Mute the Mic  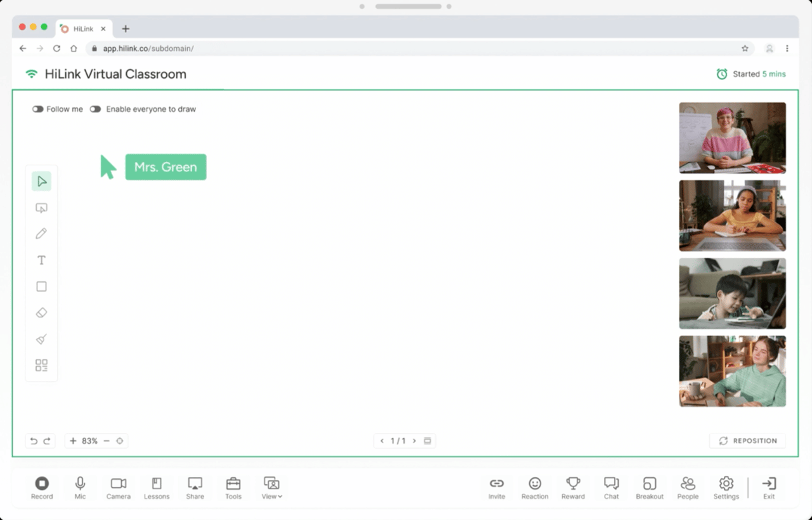pyautogui.click(x=80, y=488)
